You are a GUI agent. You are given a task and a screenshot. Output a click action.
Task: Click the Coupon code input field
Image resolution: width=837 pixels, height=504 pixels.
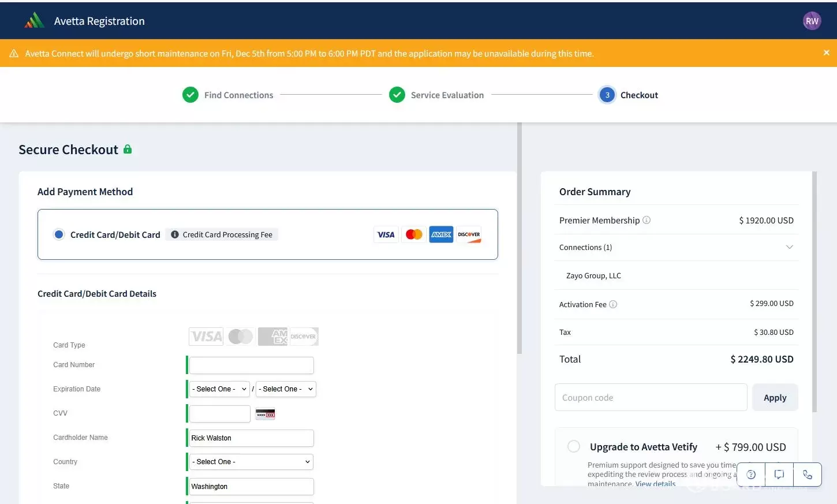[651, 397]
